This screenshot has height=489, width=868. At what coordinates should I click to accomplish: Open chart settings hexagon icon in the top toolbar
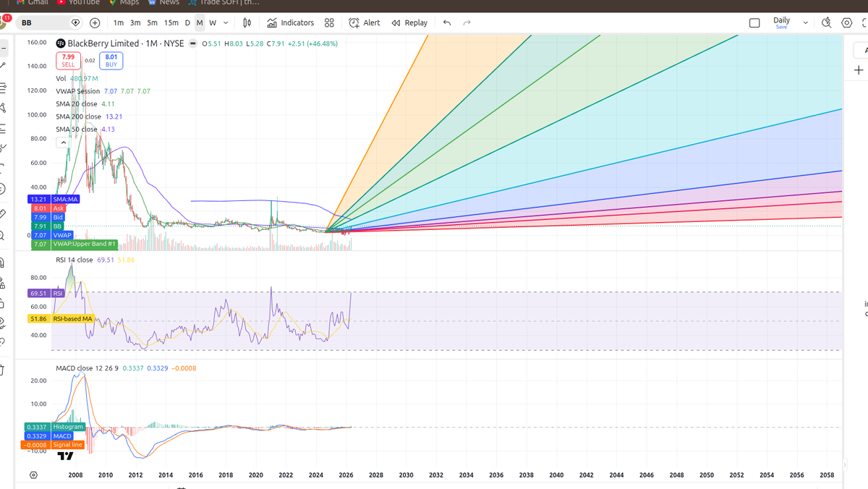click(847, 23)
